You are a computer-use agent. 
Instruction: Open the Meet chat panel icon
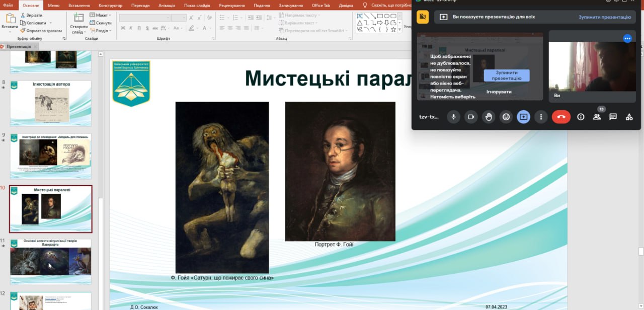613,117
